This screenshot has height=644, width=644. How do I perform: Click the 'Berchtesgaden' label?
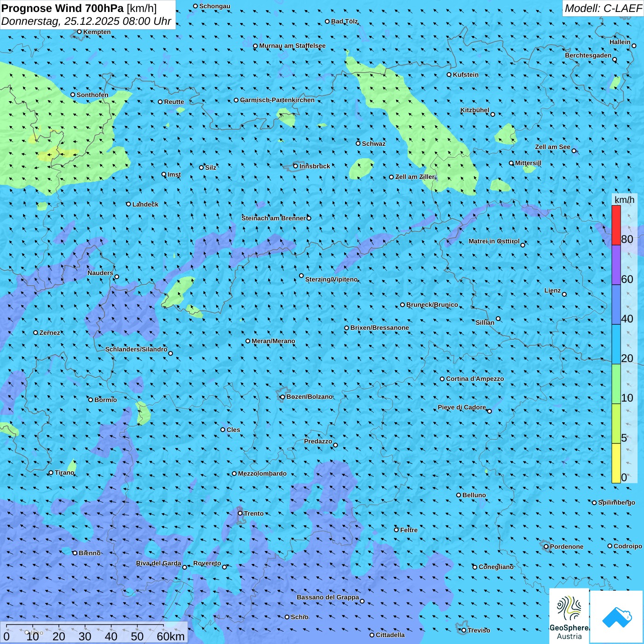(x=588, y=55)
